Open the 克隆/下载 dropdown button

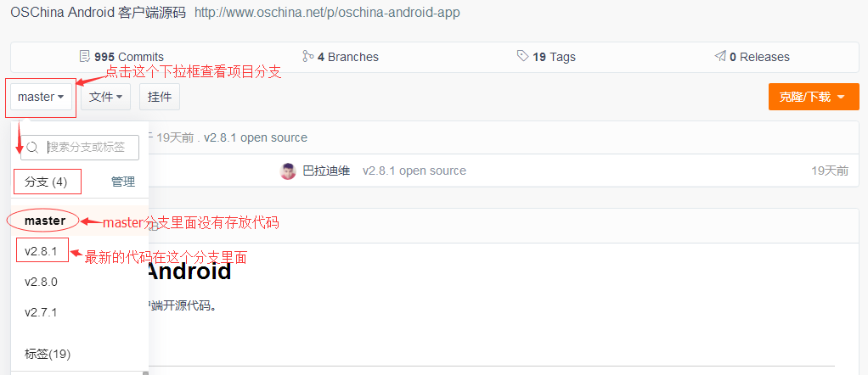tap(813, 98)
